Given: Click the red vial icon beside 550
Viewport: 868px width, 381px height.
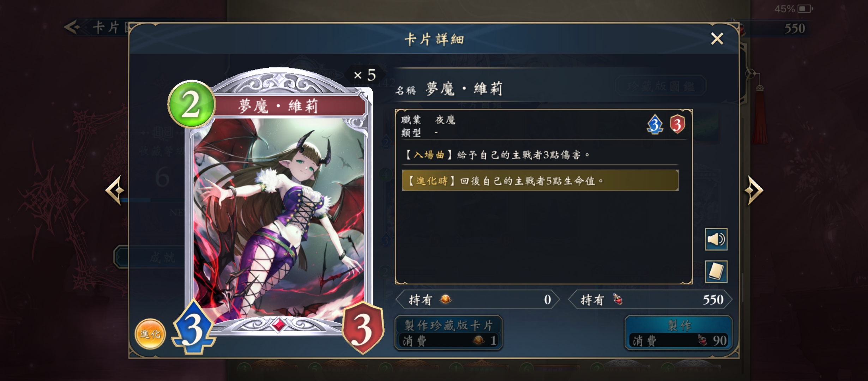Looking at the screenshot, I should click(x=618, y=299).
